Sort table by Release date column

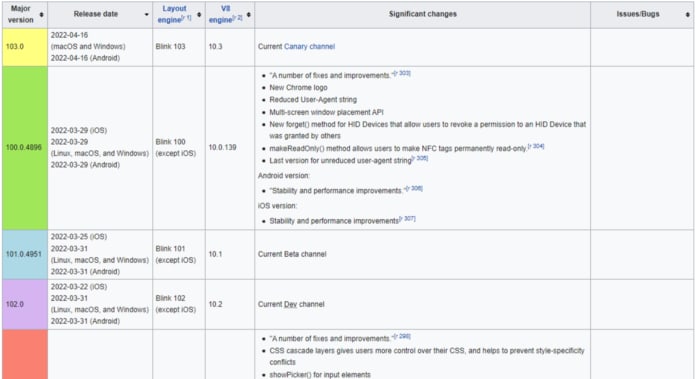(x=146, y=14)
